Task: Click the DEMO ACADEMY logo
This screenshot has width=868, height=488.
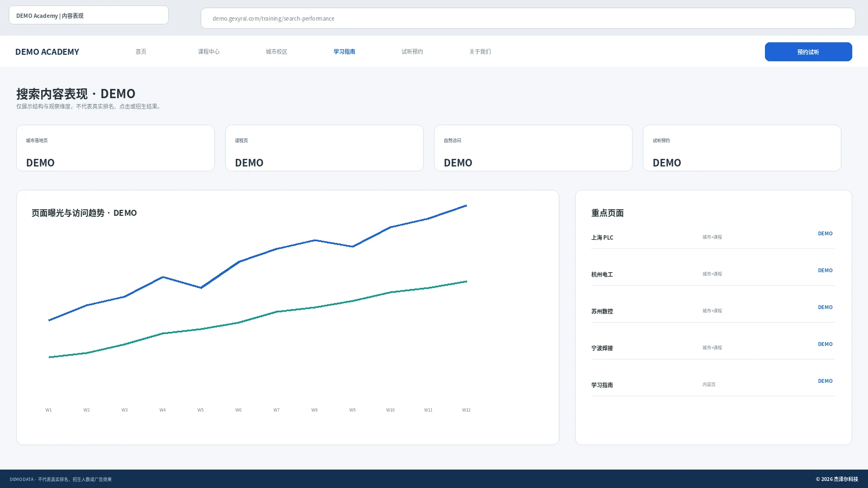Action: [x=47, y=52]
